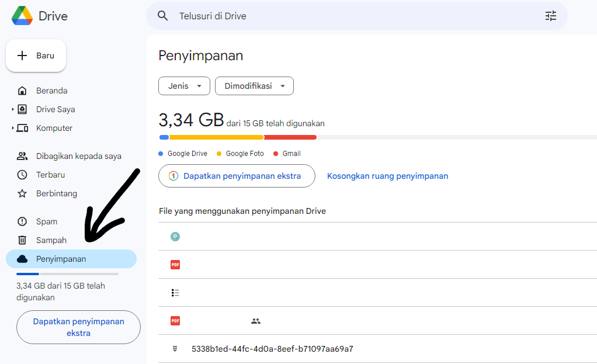Screen dimensions: 597x364
Task: Open file 5338b1ed-44fc-4d0a-8eef-b71097aa69a7
Action: tap(272, 349)
